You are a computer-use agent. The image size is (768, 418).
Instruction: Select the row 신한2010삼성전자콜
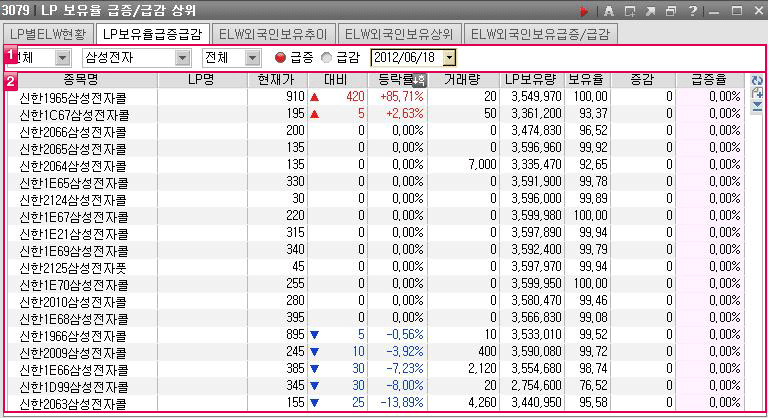point(375,300)
